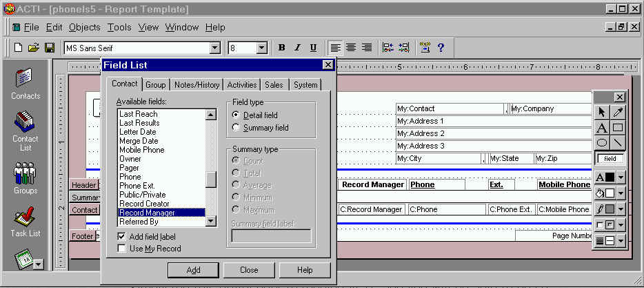
Task: Open the text color dropdown arrow in palette
Action: point(621,177)
